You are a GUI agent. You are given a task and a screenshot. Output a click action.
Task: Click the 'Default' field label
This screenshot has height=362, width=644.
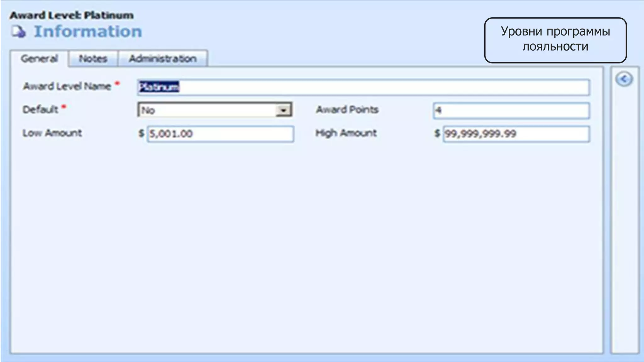40,110
